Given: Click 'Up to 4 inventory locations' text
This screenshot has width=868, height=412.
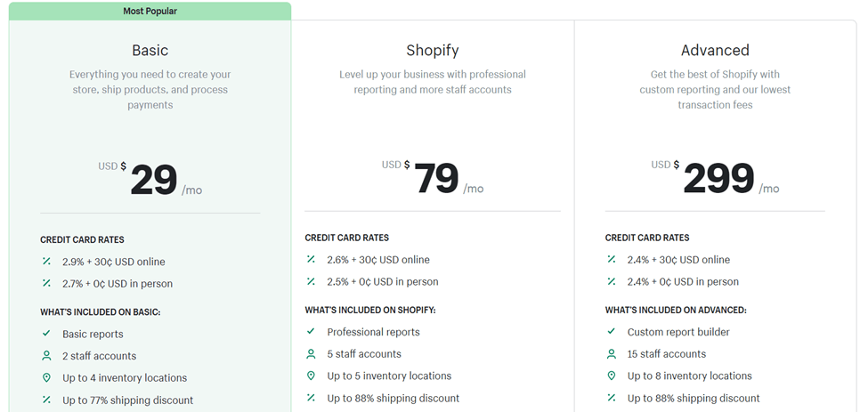Looking at the screenshot, I should (125, 377).
